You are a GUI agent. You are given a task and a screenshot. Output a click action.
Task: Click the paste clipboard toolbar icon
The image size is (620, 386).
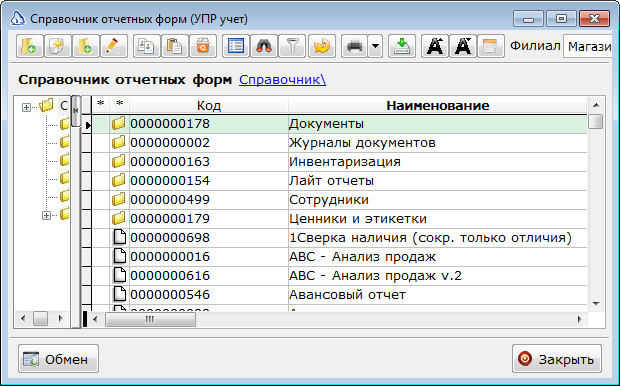coord(175,46)
